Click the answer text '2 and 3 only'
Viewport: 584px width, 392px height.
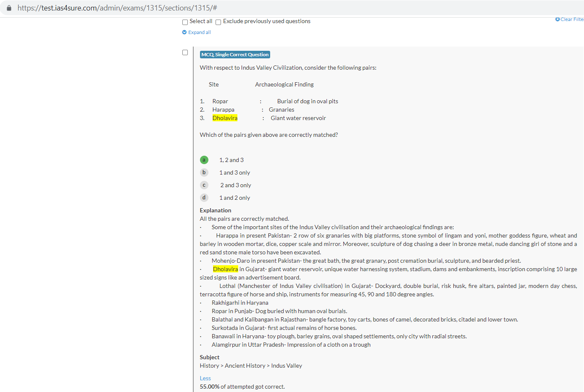[236, 185]
